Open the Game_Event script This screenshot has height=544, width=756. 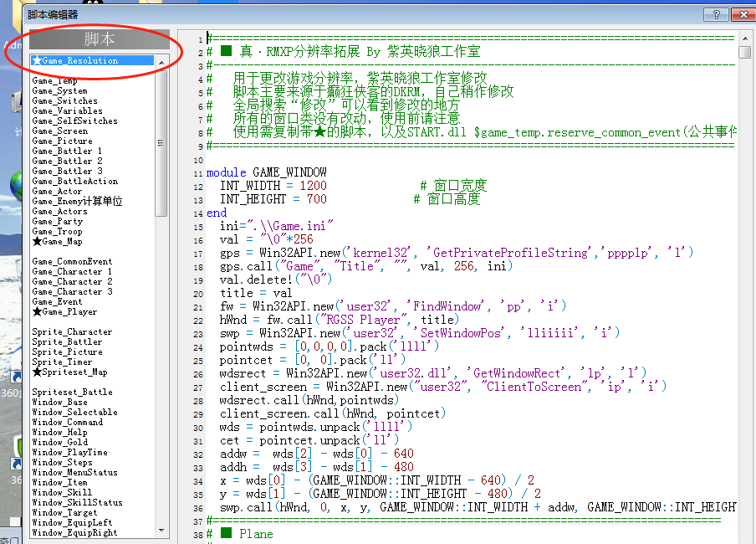[x=57, y=302]
